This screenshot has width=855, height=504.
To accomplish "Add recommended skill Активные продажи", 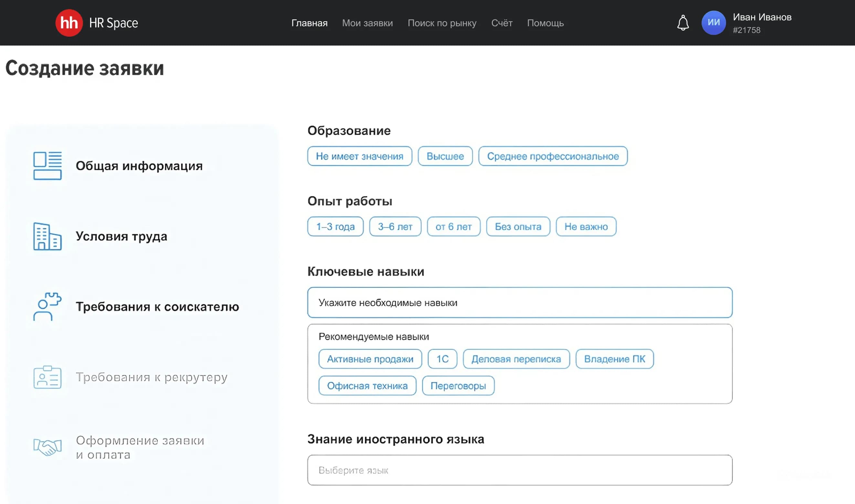I will (x=370, y=359).
